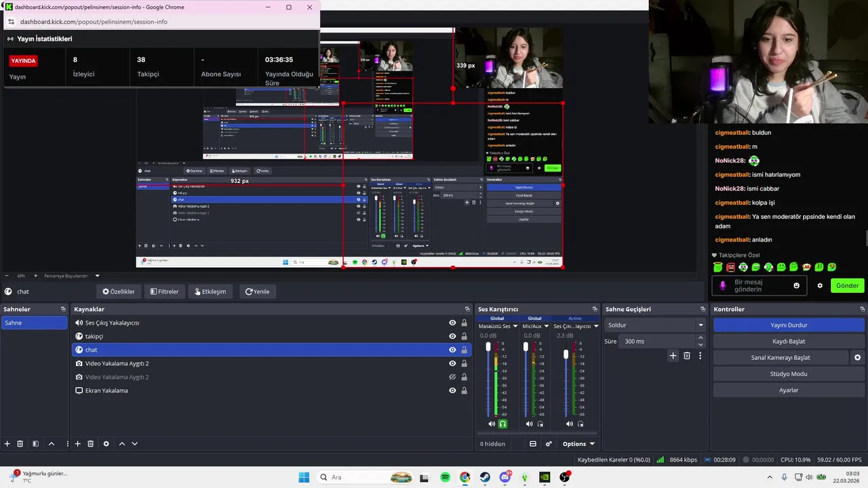
Task: Open chat settings gear next to Gönder
Action: 820,285
